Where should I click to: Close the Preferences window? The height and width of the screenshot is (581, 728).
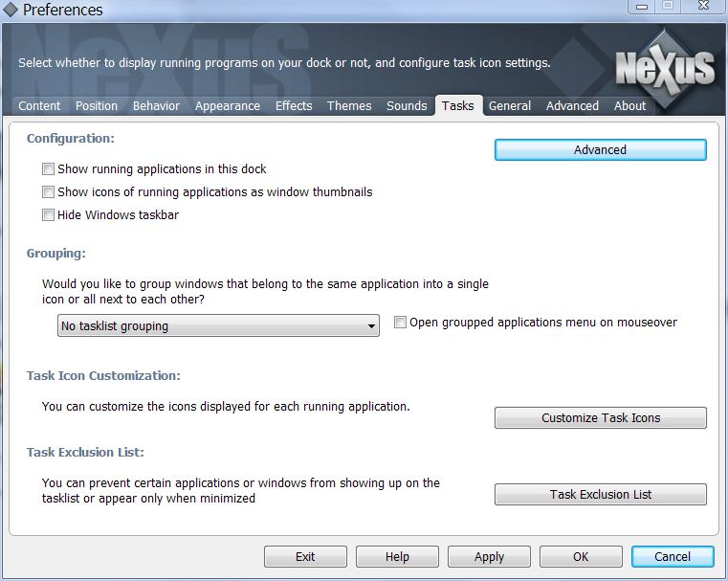tap(702, 8)
